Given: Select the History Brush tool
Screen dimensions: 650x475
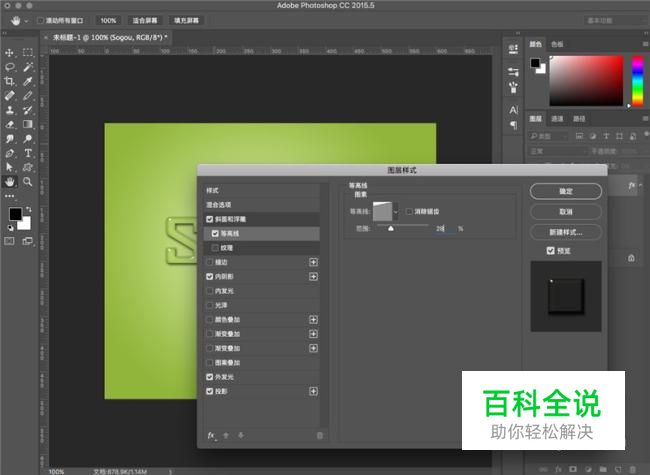Looking at the screenshot, I should click(28, 110).
